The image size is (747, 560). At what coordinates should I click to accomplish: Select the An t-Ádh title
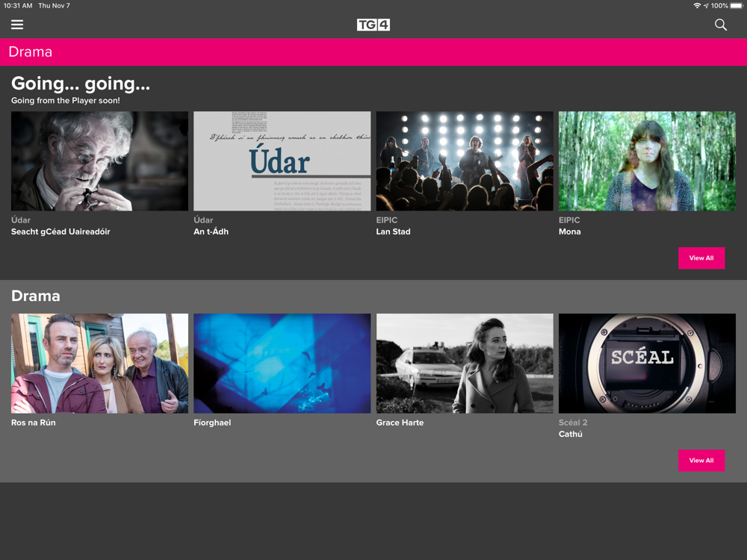pyautogui.click(x=211, y=232)
